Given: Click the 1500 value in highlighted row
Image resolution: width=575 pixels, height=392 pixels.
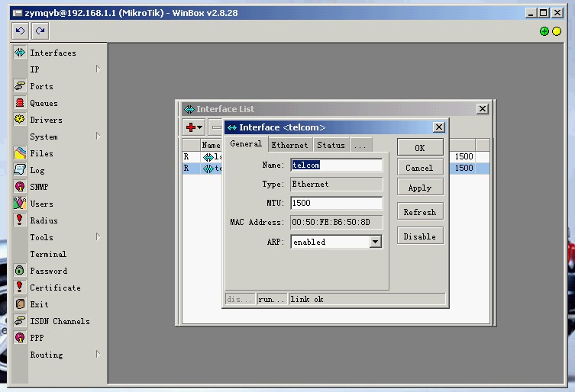Looking at the screenshot, I should pyautogui.click(x=464, y=168).
